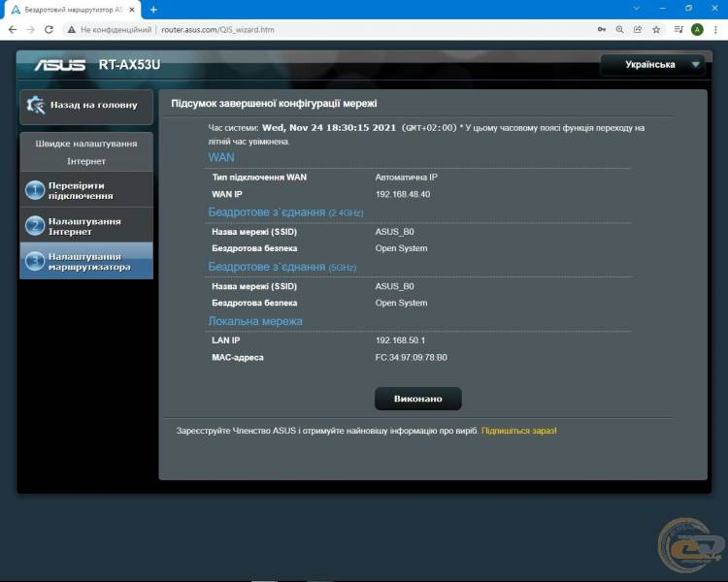Select step 3 Налаштування маршрутизатора
Image resolution: width=728 pixels, height=582 pixels.
[x=86, y=261]
